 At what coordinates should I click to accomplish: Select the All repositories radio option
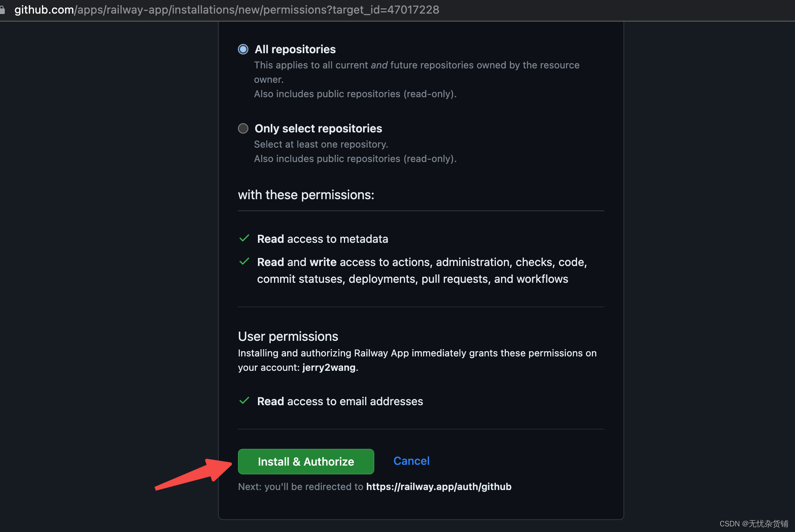[243, 49]
